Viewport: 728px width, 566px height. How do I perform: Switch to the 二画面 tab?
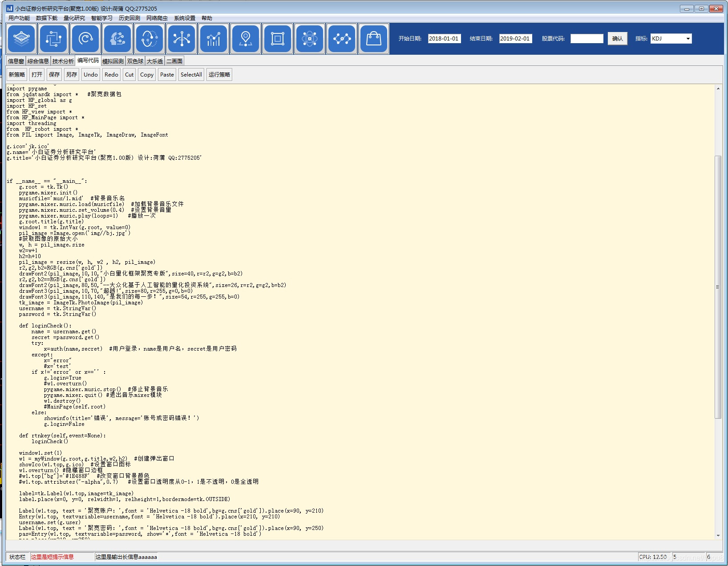click(174, 61)
